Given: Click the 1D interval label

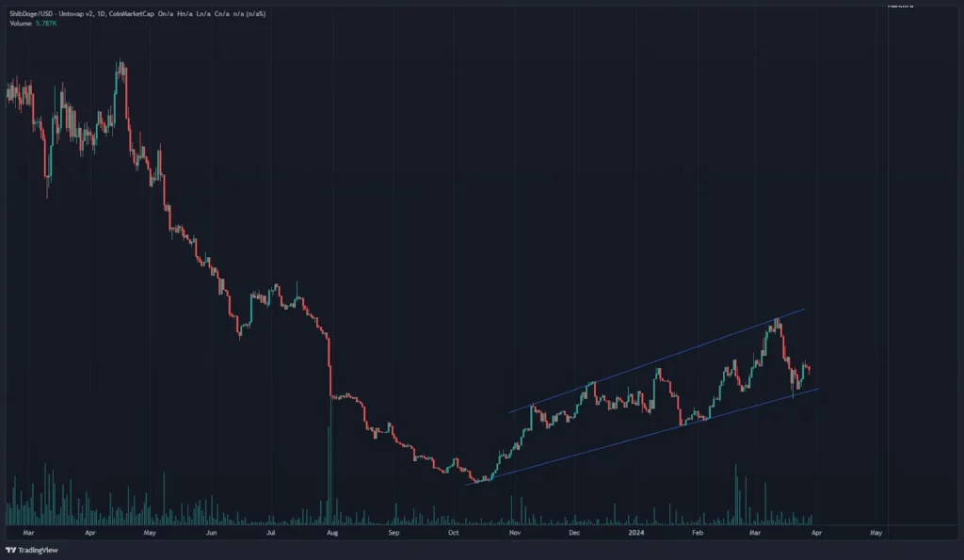Looking at the screenshot, I should click(x=102, y=13).
